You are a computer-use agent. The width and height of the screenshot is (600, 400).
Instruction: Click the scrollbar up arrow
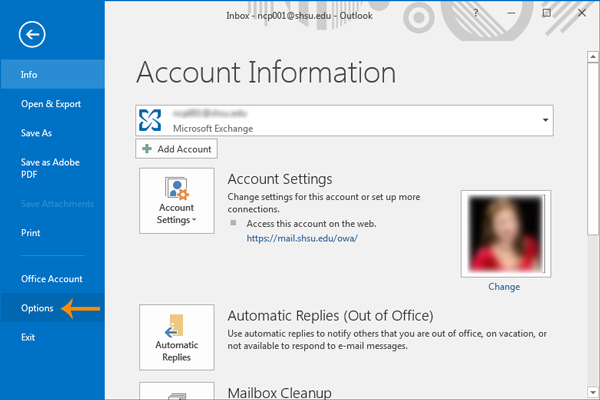(x=593, y=57)
